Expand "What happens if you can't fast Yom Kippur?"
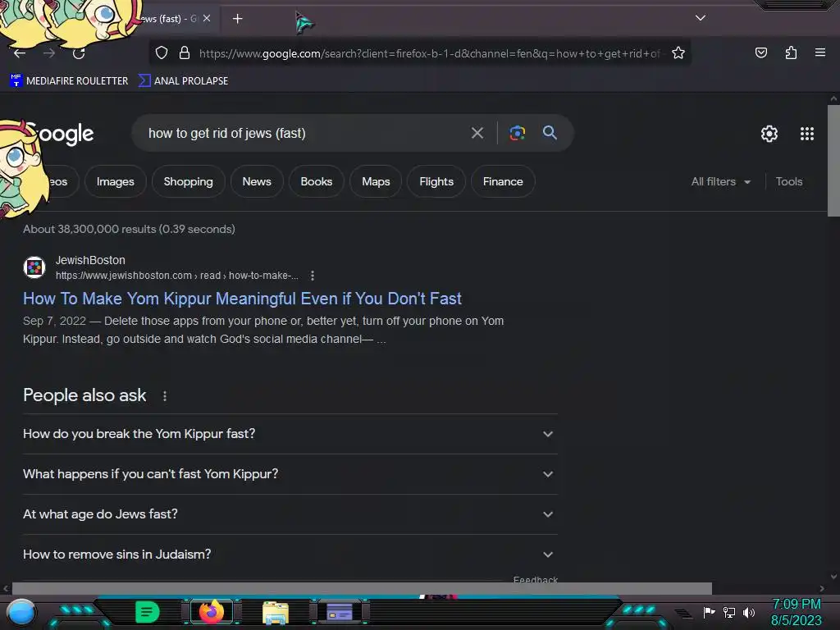840x630 pixels. click(290, 474)
